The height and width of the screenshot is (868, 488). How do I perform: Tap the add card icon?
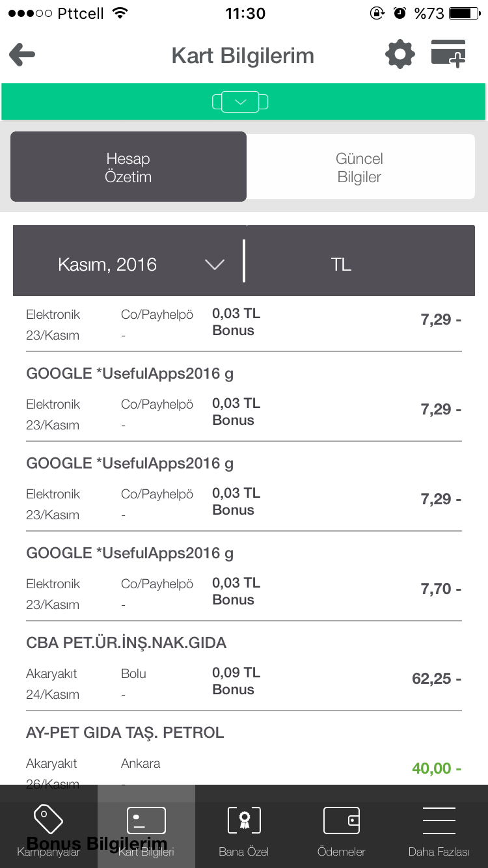point(448,54)
